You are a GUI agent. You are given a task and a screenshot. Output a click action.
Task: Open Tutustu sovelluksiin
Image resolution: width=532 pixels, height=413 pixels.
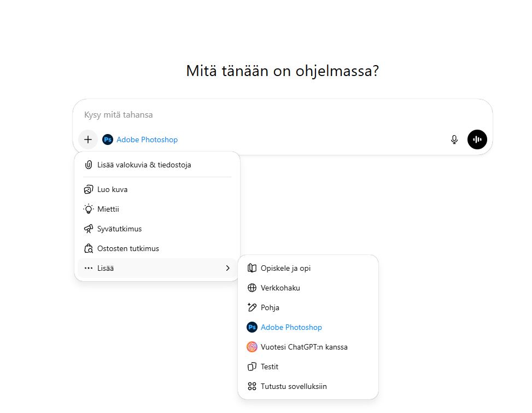point(294,386)
